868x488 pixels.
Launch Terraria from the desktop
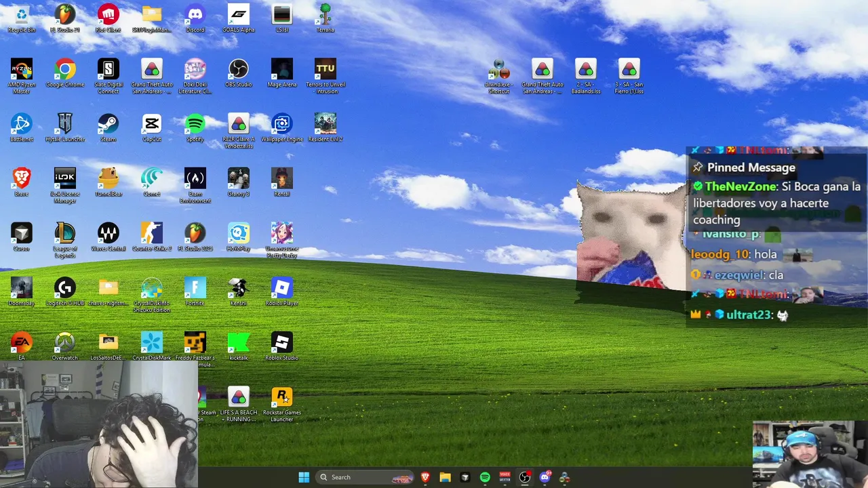tap(325, 19)
